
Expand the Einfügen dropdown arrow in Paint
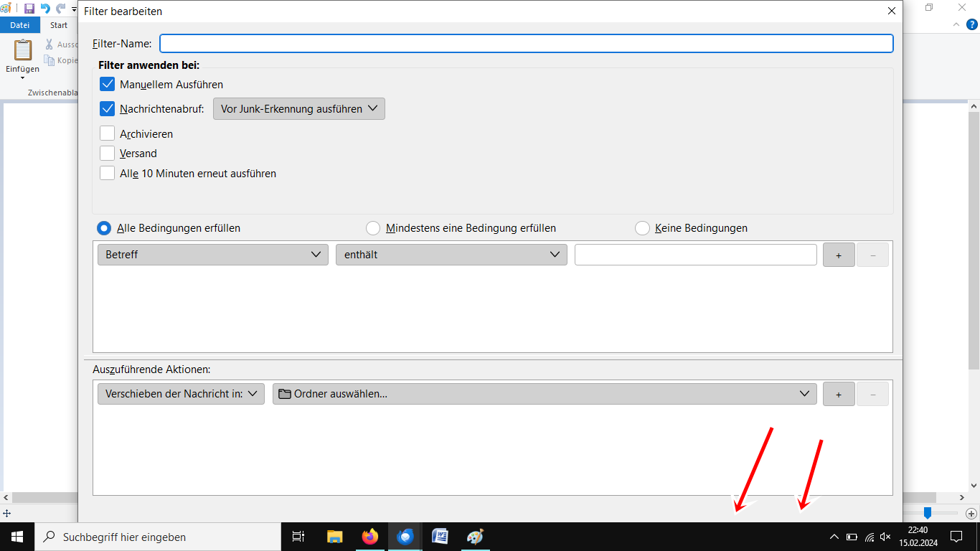coord(23,77)
